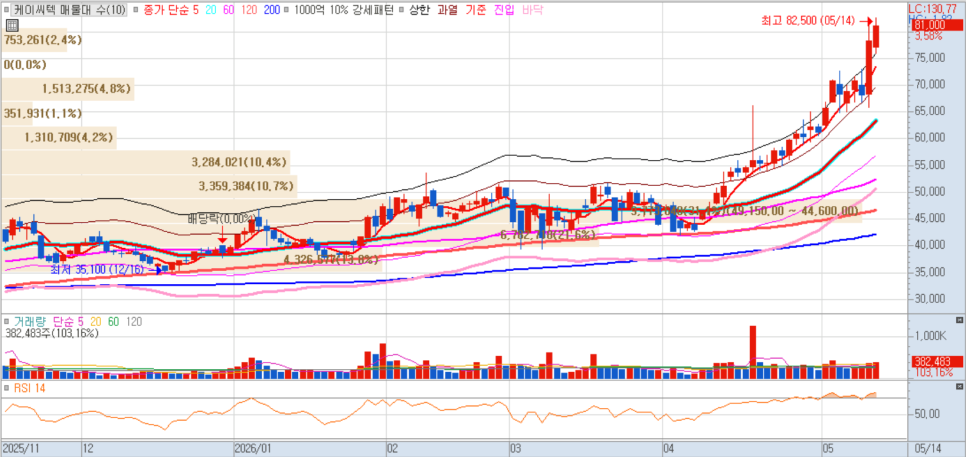Toggle square marker before 케이씨텍 매물대 legend

[x=6, y=10]
